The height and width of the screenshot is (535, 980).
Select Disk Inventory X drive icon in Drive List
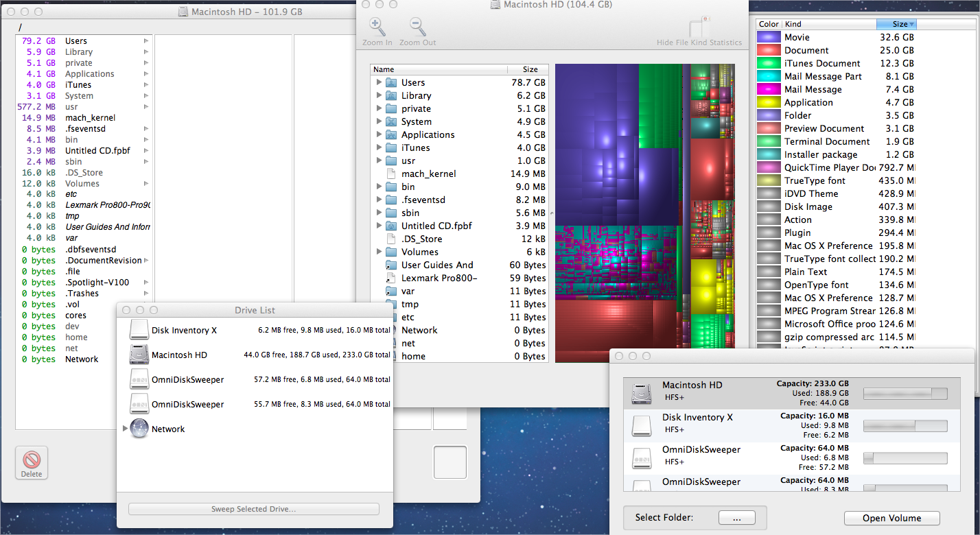[139, 330]
